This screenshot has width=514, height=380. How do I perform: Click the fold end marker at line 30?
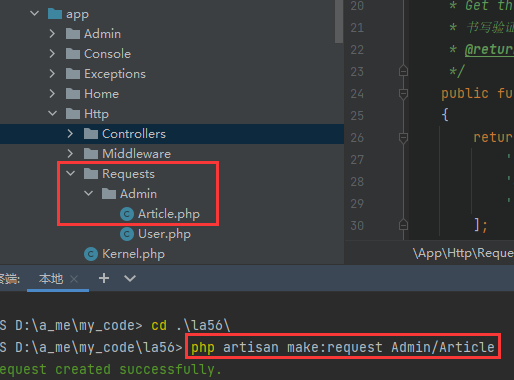point(403,225)
